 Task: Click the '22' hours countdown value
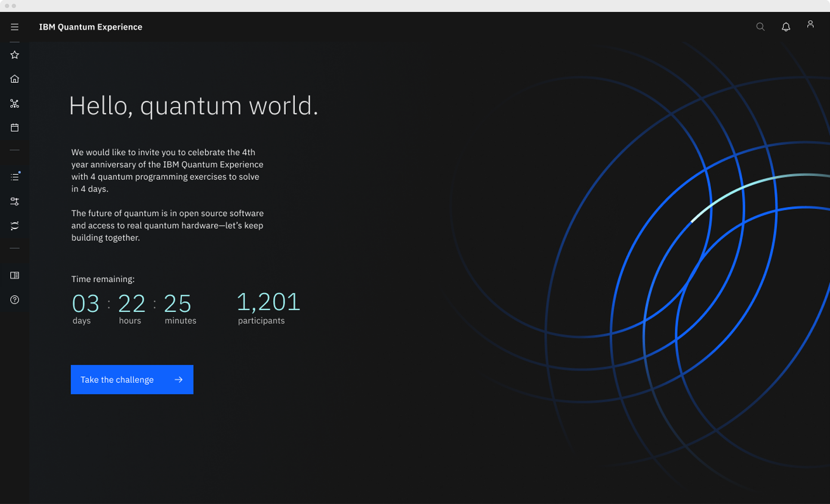click(131, 304)
